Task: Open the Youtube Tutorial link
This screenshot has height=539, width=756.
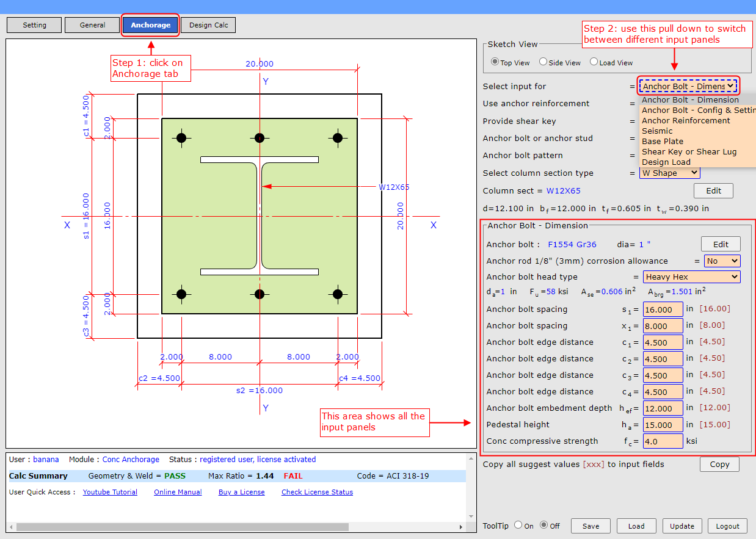Action: (110, 492)
